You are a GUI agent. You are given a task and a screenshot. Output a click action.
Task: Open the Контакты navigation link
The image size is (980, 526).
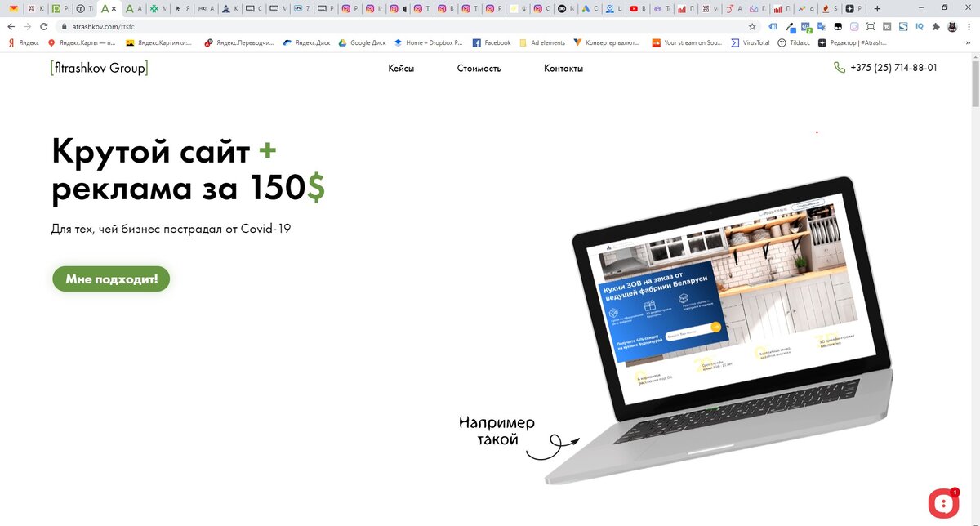point(563,69)
